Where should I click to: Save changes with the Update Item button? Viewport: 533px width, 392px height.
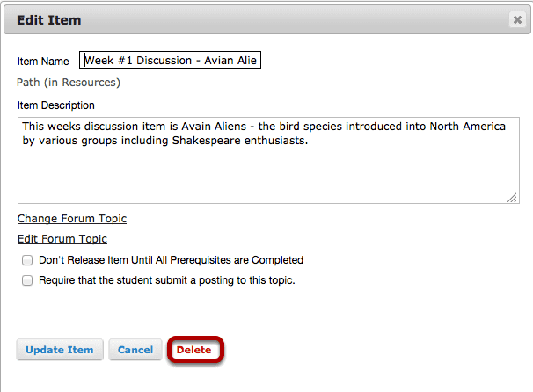pyautogui.click(x=60, y=350)
